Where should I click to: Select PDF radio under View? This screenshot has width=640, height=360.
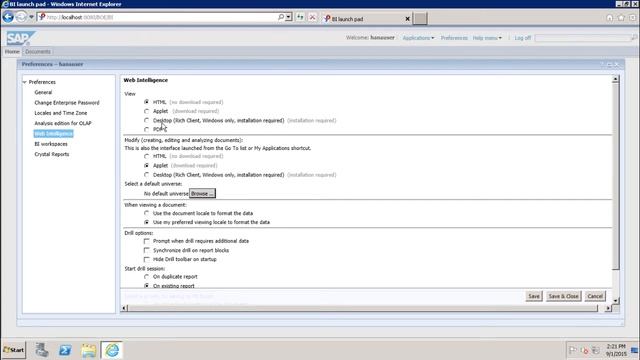click(147, 129)
